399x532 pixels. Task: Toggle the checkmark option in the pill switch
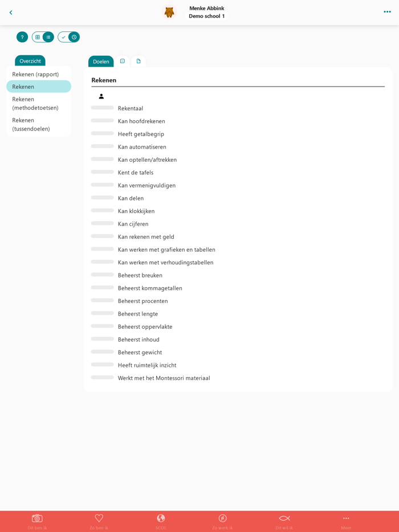[64, 36]
